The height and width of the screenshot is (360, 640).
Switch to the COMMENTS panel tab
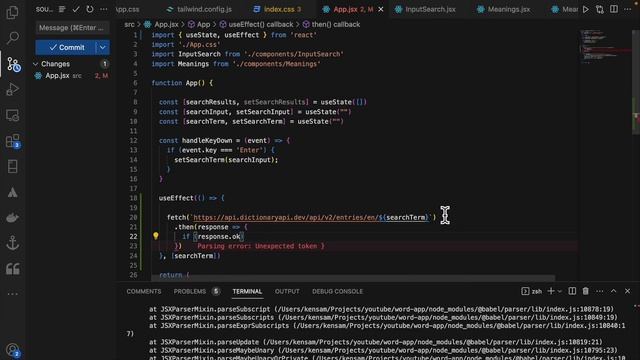[144, 291]
